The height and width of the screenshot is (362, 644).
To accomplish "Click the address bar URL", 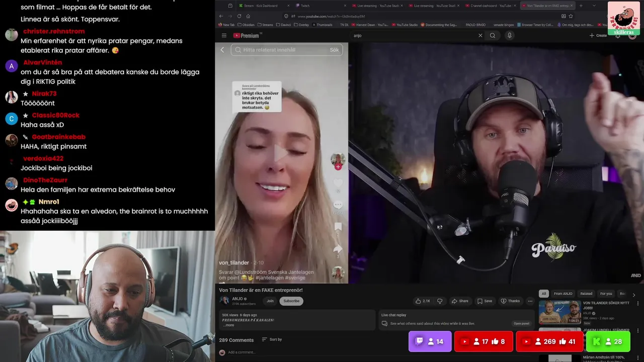I will pos(331,16).
